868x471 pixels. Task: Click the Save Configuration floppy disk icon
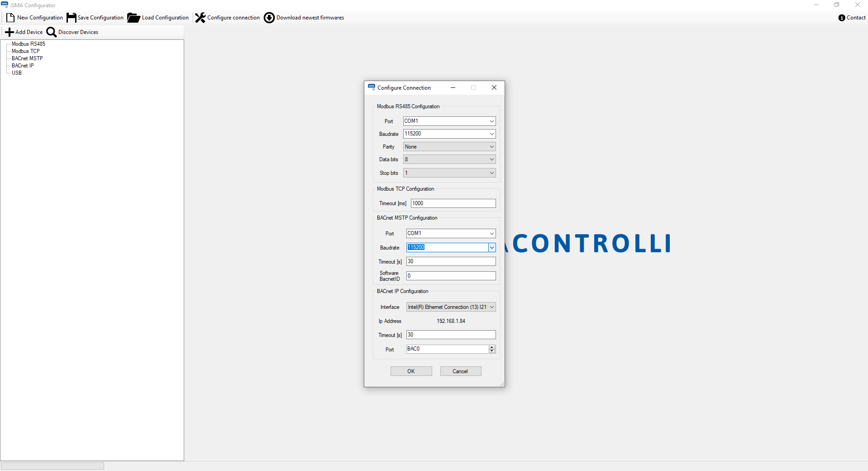[72, 18]
